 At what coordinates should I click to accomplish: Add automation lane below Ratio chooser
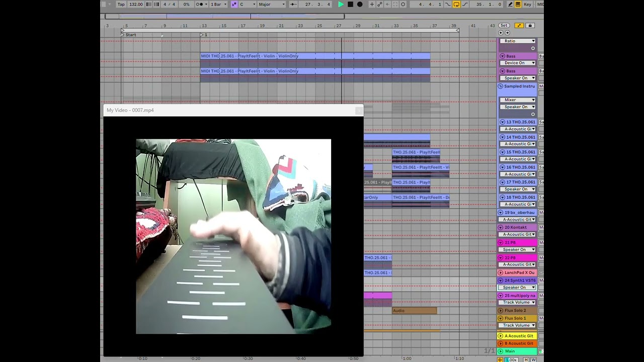point(533,48)
